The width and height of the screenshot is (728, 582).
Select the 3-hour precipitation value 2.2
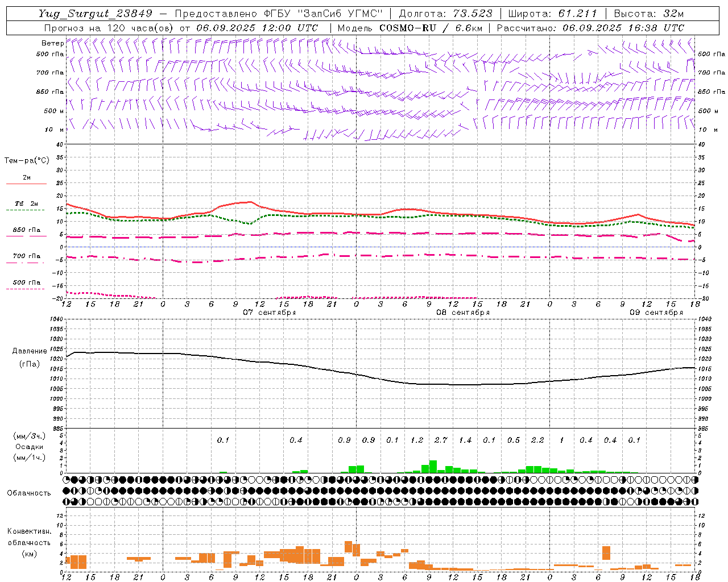coord(537,440)
